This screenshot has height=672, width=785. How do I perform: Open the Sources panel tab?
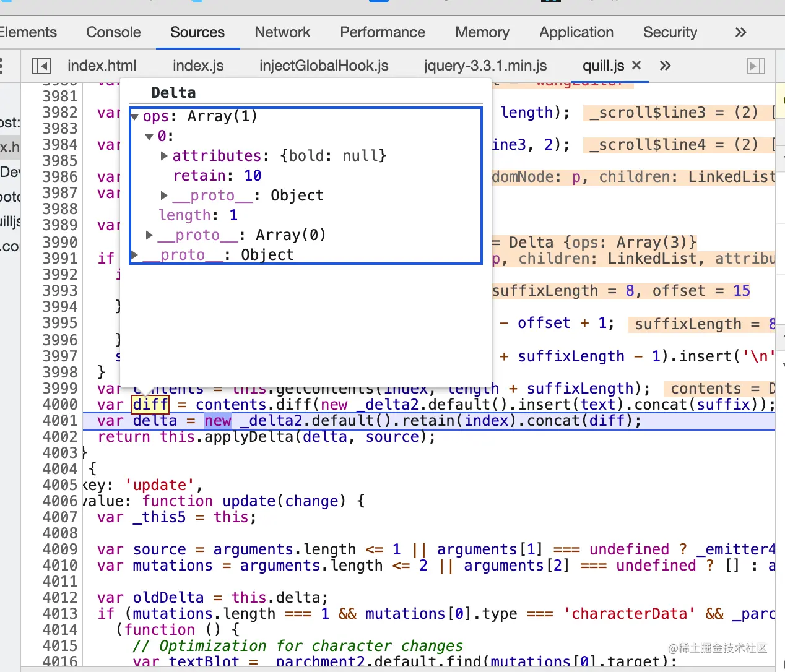(197, 32)
